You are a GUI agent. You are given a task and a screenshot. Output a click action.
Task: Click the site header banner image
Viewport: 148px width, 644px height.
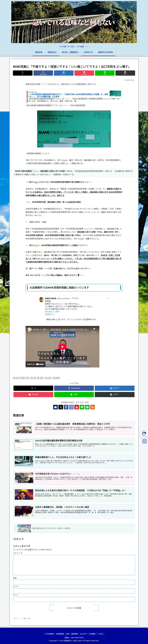(74, 22)
